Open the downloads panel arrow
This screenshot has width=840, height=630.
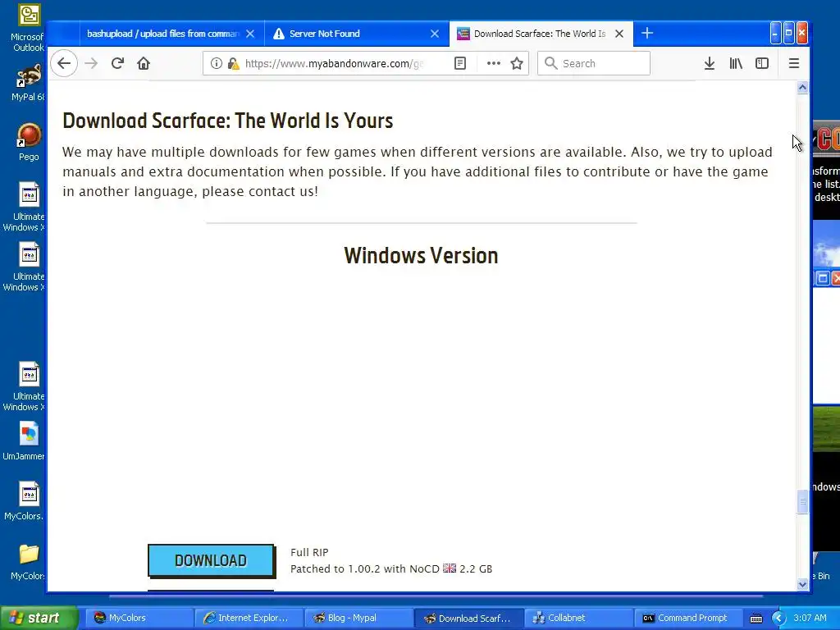coord(710,63)
